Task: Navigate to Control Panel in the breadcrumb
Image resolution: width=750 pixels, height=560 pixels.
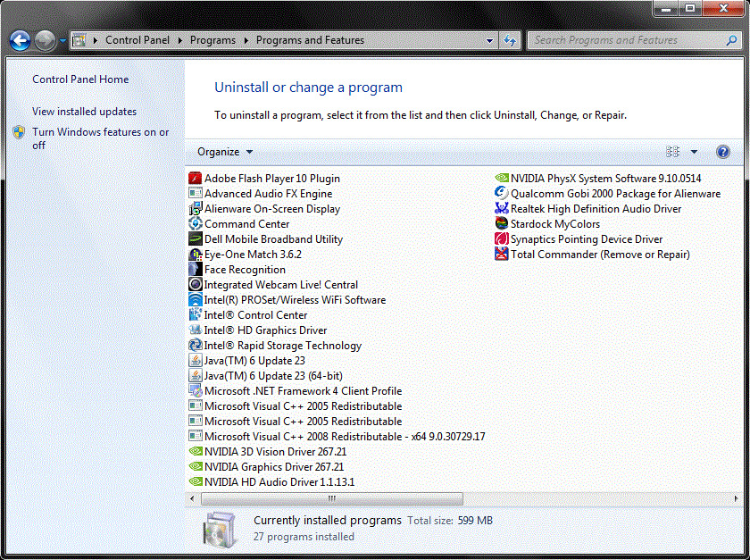Action: point(137,40)
